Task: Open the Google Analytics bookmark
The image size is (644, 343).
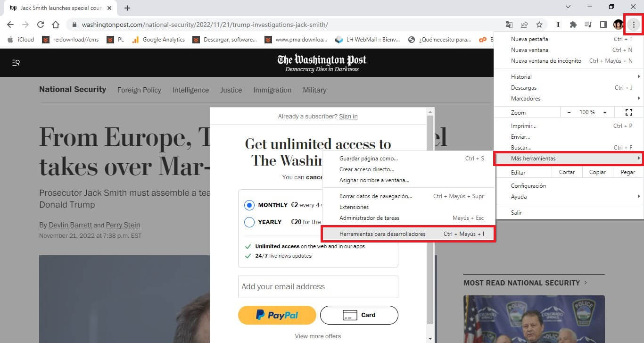Action: tap(158, 40)
